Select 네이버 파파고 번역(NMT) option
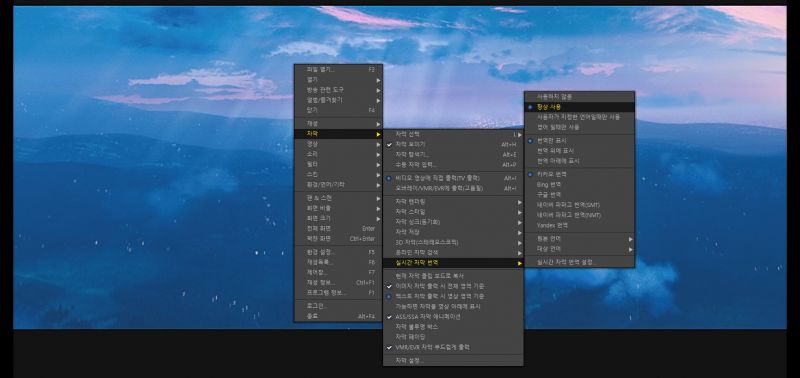Image resolution: width=800 pixels, height=378 pixels. 579,215
